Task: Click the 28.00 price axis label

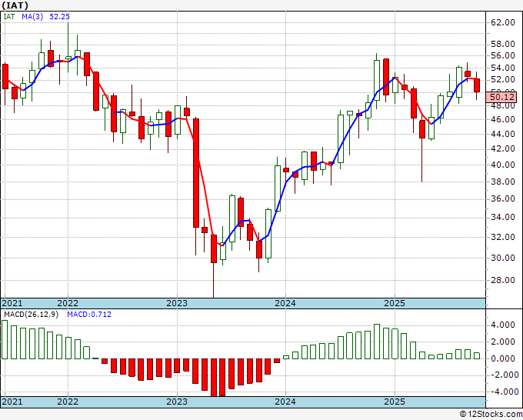Action: [x=503, y=280]
